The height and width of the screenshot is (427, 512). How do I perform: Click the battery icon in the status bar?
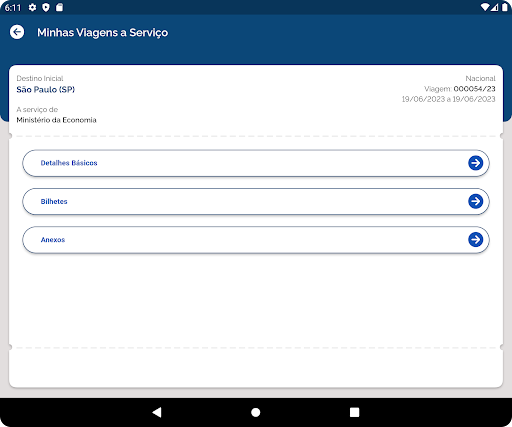505,7
